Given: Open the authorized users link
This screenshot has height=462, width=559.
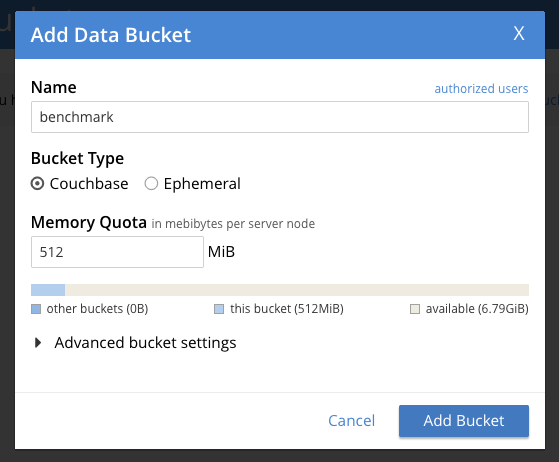Looking at the screenshot, I should coord(481,88).
